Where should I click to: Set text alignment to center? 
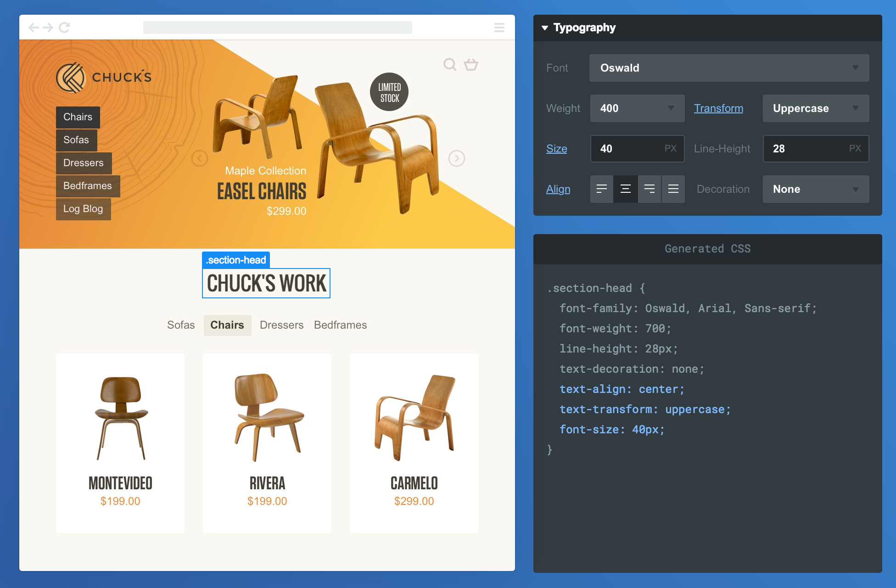tap(626, 189)
